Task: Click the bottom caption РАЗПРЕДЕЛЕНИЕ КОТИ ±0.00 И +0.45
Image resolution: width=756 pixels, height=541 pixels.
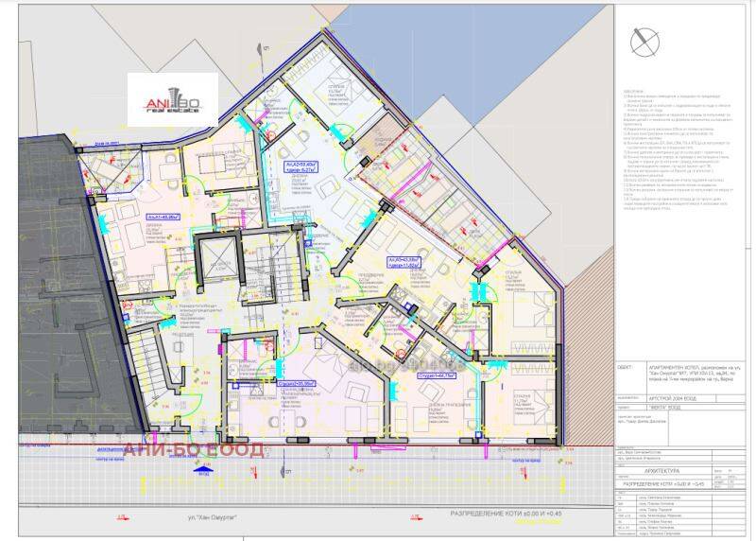Action: (506, 514)
